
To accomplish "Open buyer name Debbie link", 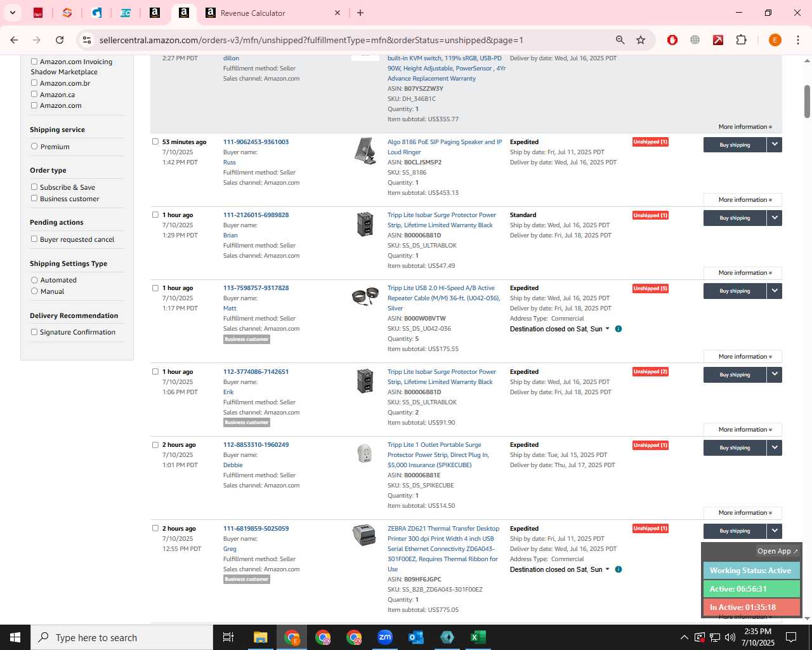I will pos(233,465).
